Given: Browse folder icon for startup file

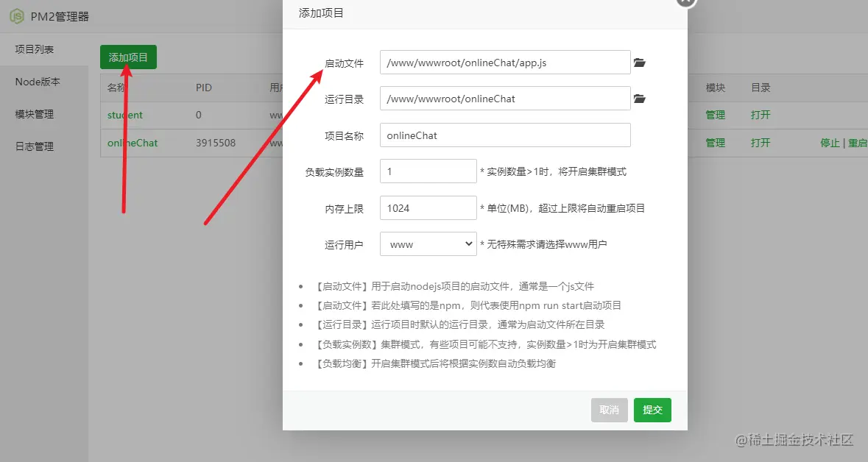Looking at the screenshot, I should [639, 63].
